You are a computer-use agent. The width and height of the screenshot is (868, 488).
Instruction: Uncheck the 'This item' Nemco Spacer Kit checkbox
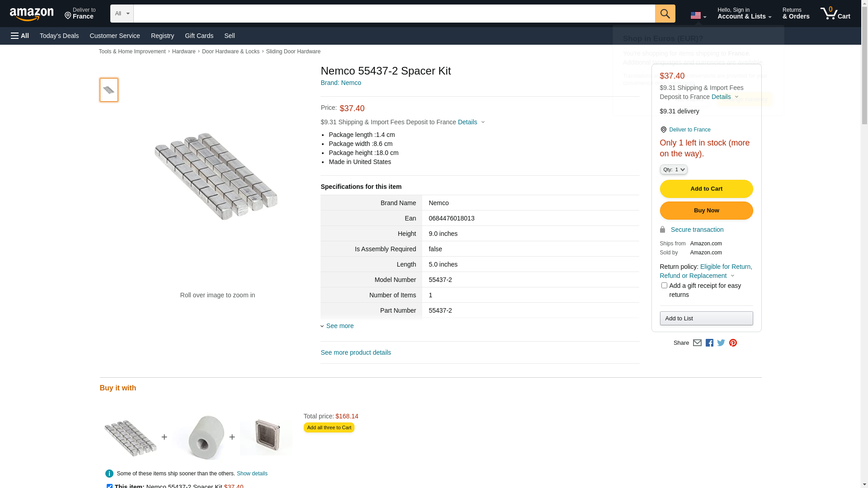pyautogui.click(x=109, y=486)
